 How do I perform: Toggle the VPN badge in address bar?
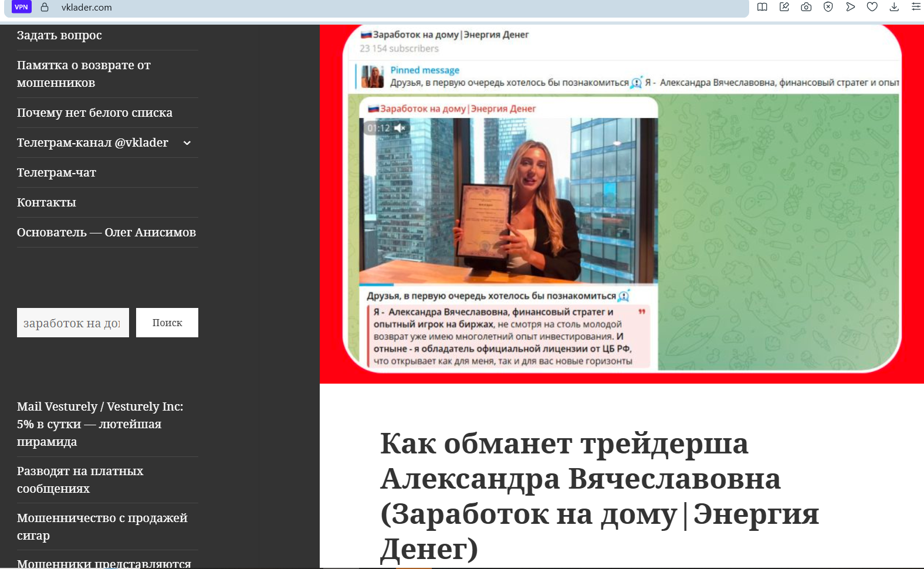[21, 7]
